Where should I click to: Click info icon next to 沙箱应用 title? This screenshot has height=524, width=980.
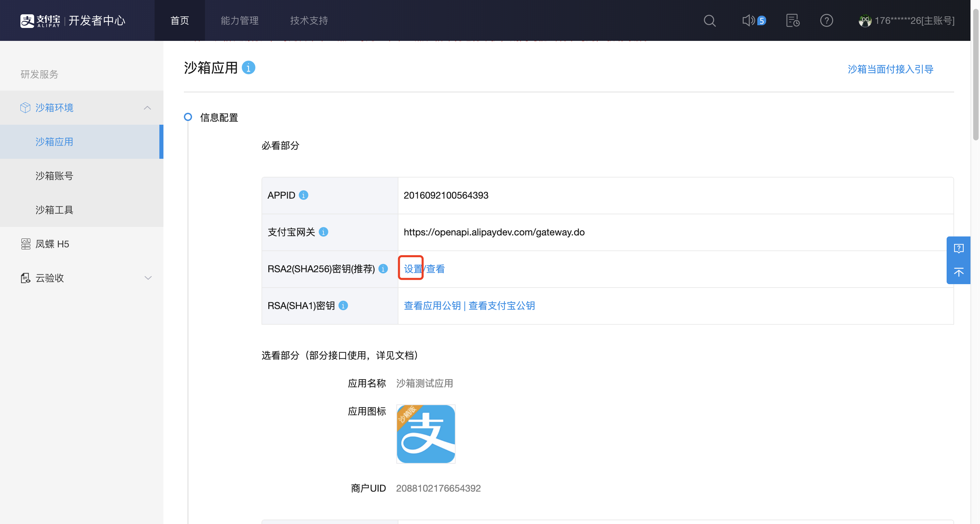[x=249, y=68]
